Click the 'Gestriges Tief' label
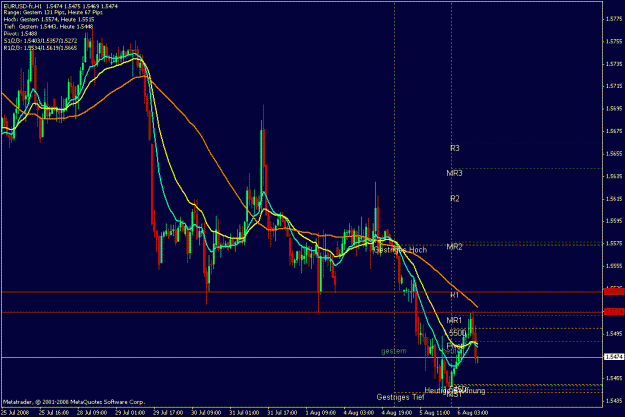The image size is (625, 417). tap(401, 397)
